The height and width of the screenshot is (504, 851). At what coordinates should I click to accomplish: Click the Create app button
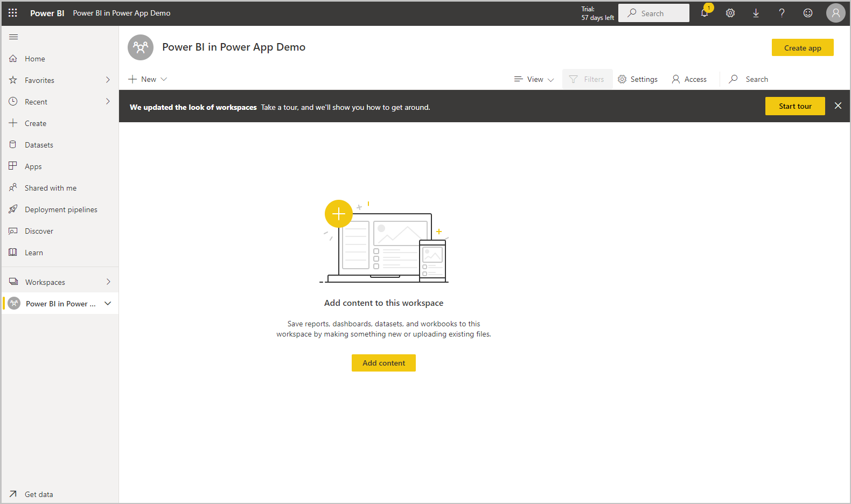point(803,47)
